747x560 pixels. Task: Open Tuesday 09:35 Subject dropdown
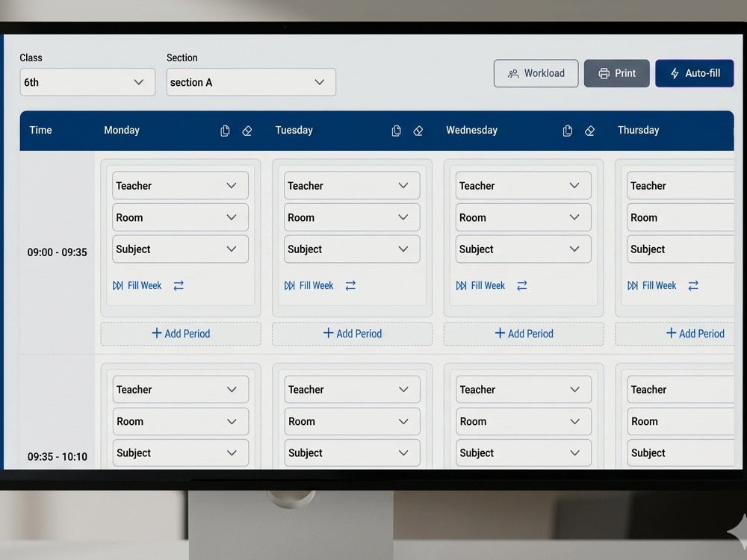tap(353, 452)
